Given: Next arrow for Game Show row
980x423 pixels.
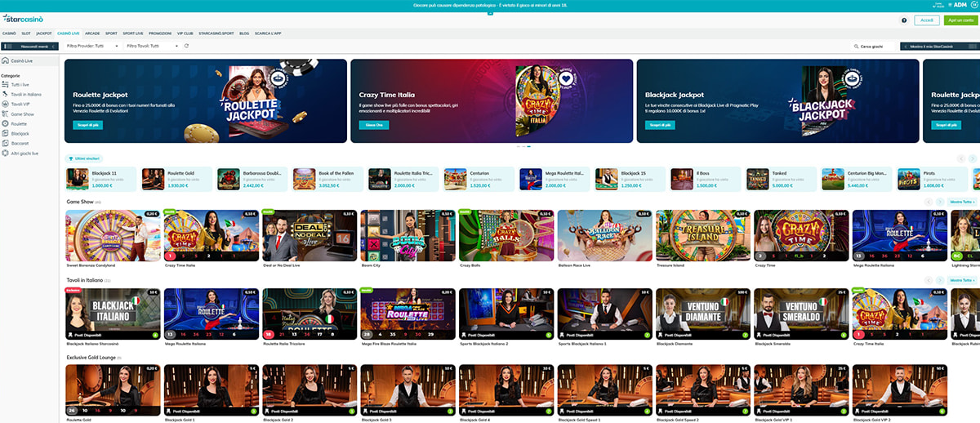Looking at the screenshot, I should click(x=938, y=202).
